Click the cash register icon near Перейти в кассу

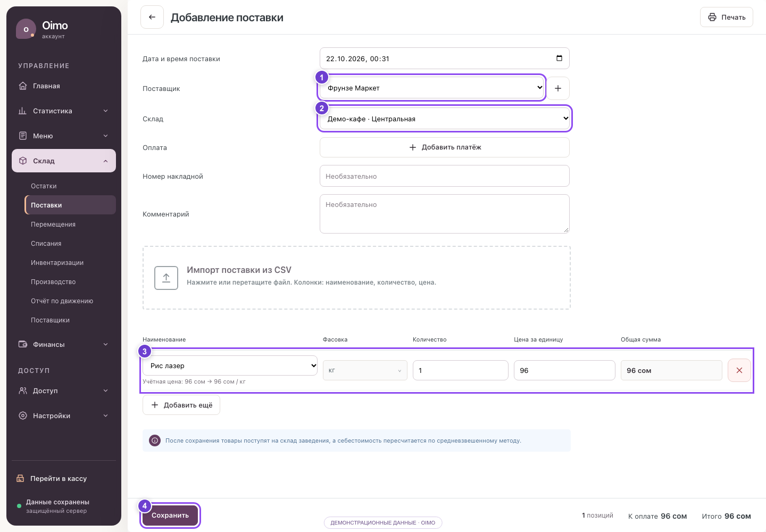coord(20,478)
